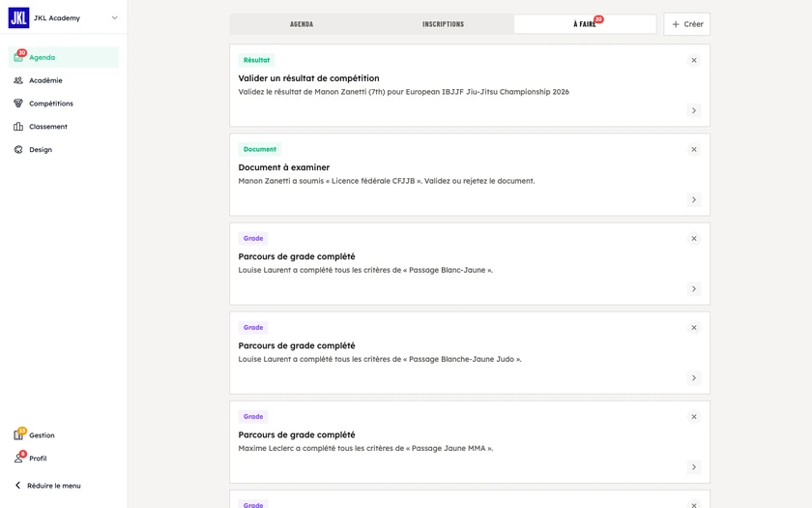Dismiss the Passage Jaune MMA card

(x=694, y=417)
